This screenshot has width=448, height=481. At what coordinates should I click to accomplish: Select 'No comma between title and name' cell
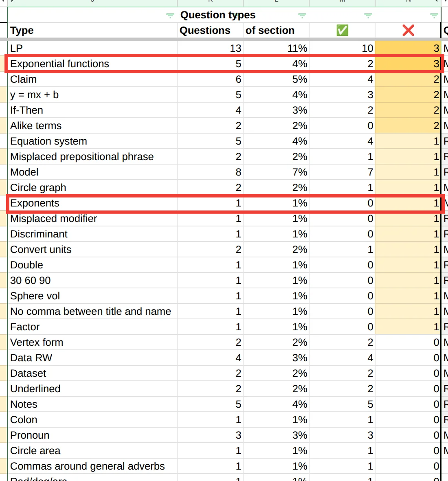tap(92, 311)
